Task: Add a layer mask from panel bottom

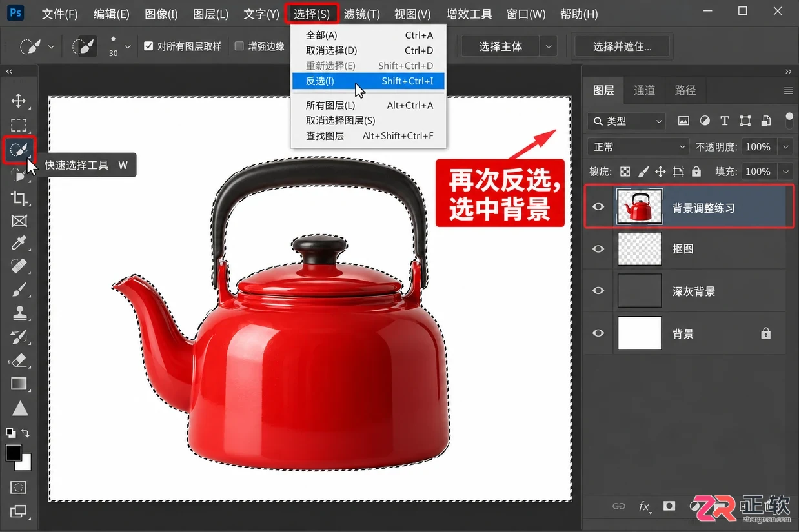Action: pyautogui.click(x=669, y=506)
